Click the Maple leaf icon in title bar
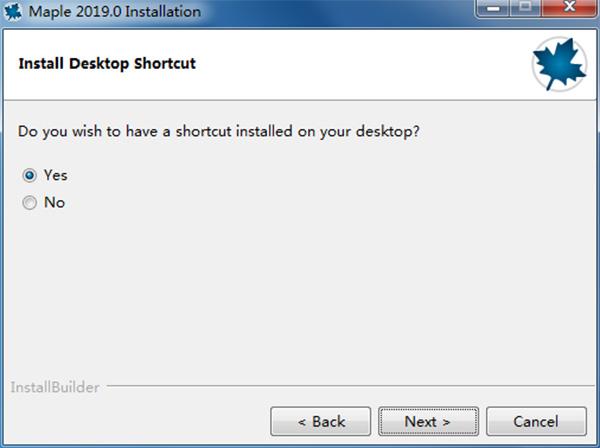This screenshot has height=448, width=600. 13,11
